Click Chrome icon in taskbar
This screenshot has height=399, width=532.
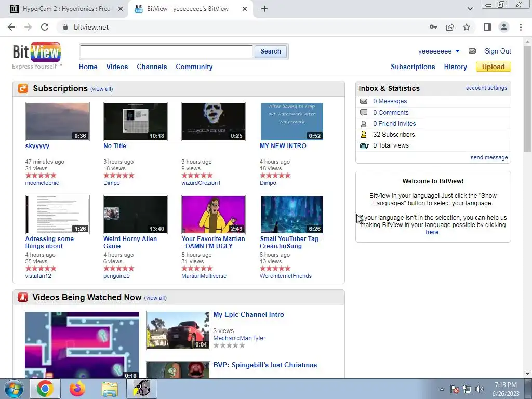point(45,389)
